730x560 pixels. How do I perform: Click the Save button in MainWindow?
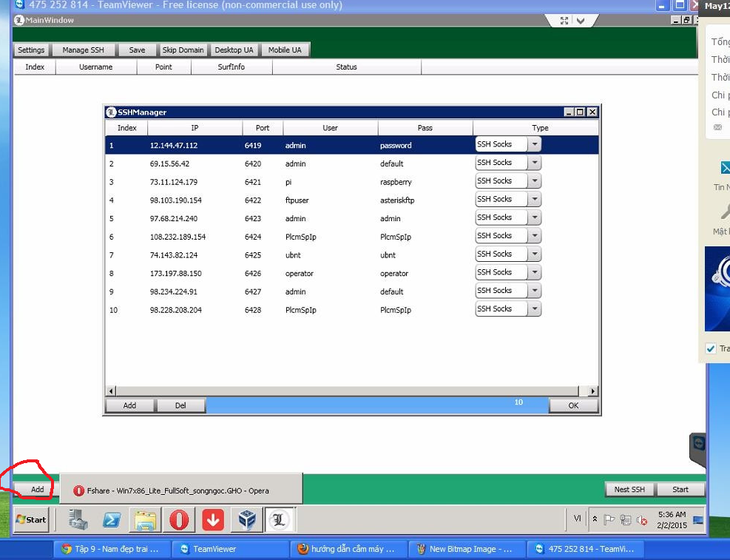tap(137, 50)
